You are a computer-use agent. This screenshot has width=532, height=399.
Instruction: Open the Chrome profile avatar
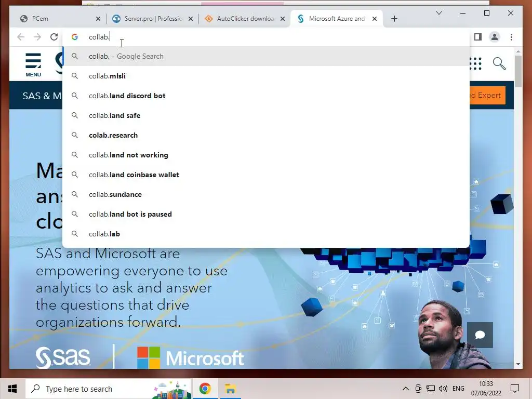pos(495,37)
